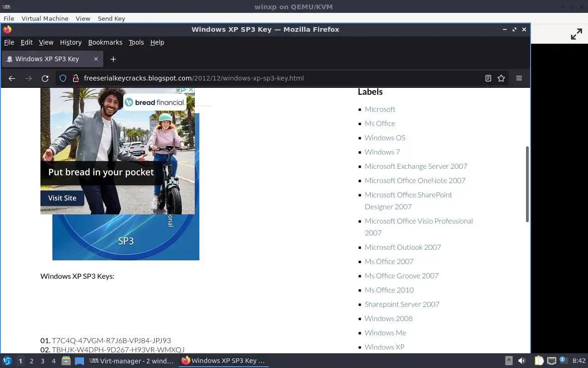Go back using Firefox back arrow

click(x=12, y=78)
